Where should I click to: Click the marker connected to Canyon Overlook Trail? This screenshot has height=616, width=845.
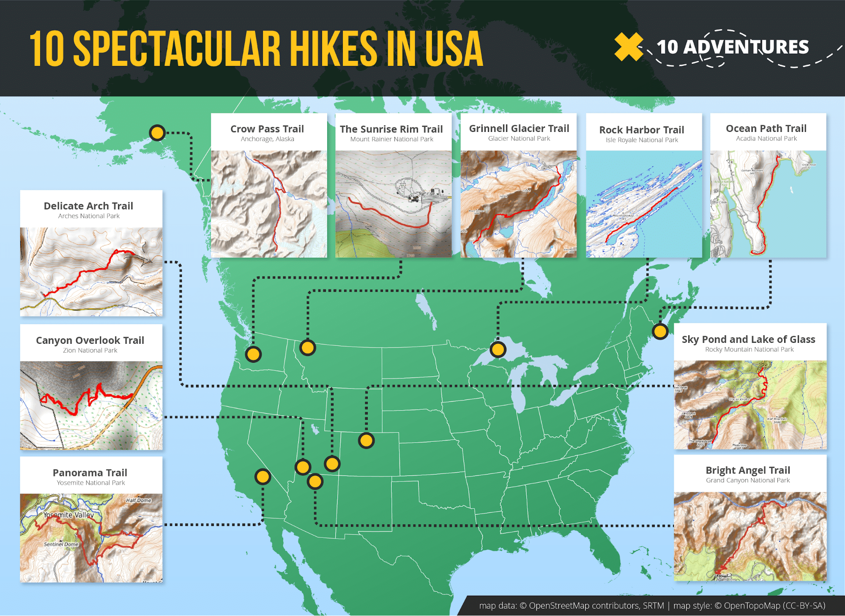point(303,467)
